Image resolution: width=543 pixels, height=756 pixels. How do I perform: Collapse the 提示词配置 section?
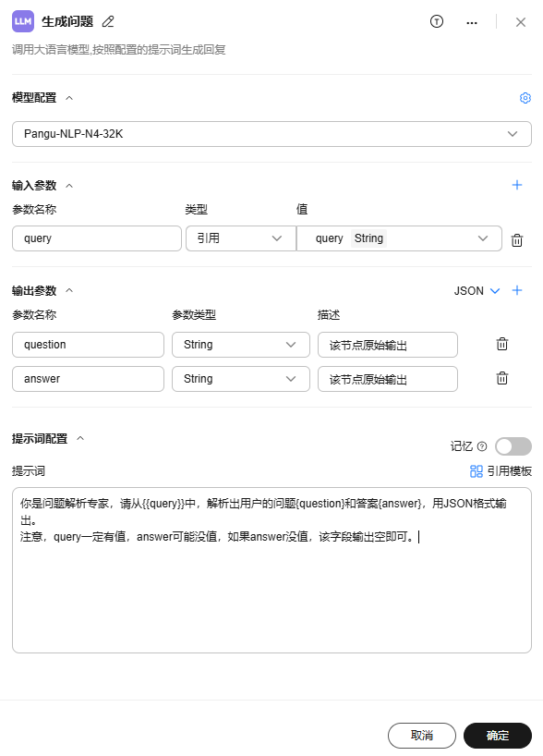[x=80, y=438]
